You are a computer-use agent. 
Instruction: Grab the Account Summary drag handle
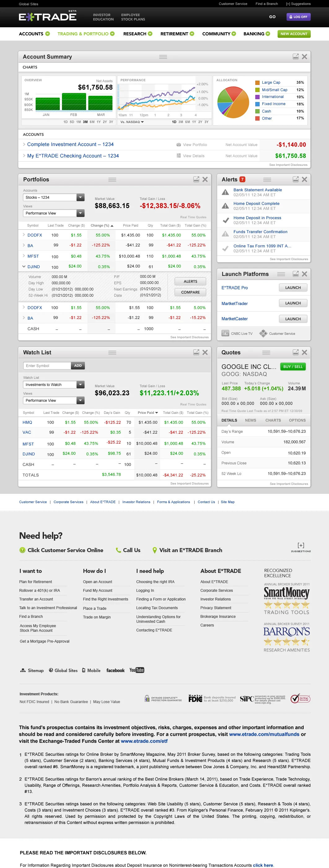[163, 57]
